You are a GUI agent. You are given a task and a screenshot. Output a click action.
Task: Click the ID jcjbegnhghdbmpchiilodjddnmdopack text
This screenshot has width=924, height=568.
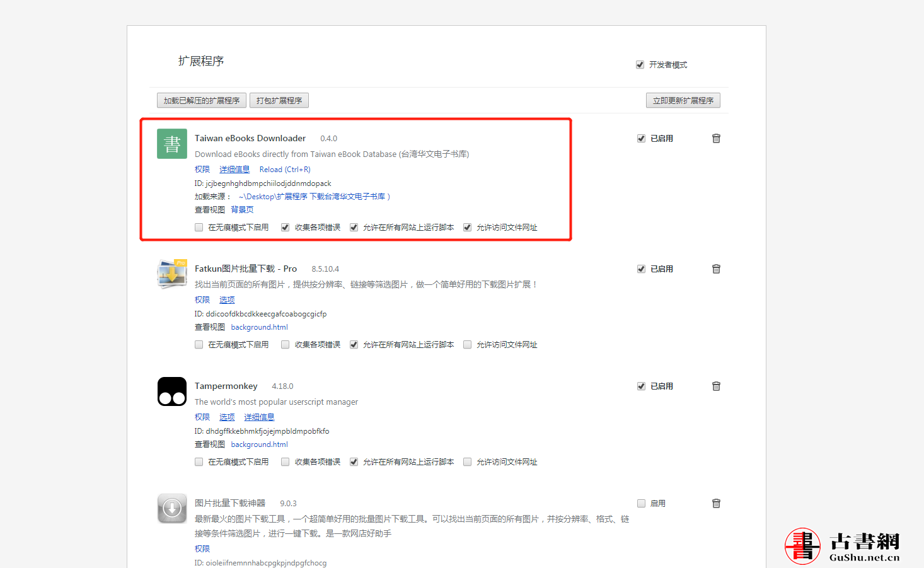(263, 183)
